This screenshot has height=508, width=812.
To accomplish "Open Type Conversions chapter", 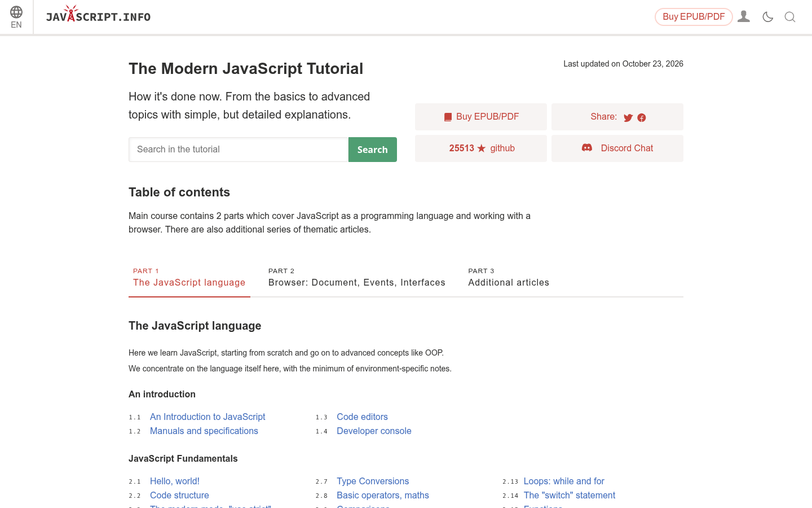I will [x=373, y=481].
